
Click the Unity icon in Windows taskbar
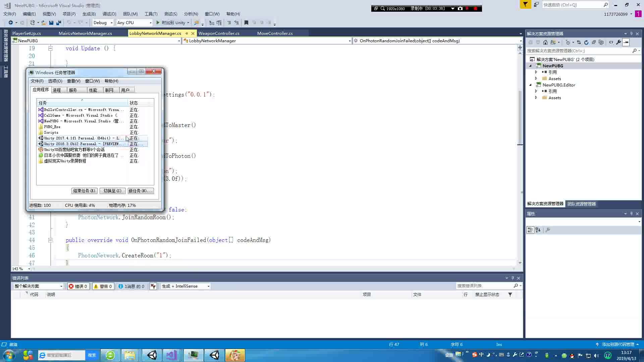coord(152,355)
